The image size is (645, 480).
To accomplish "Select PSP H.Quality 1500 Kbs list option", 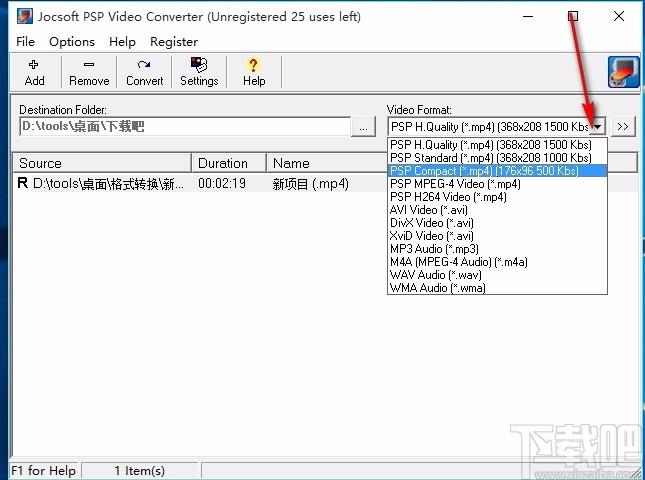I will [x=497, y=145].
